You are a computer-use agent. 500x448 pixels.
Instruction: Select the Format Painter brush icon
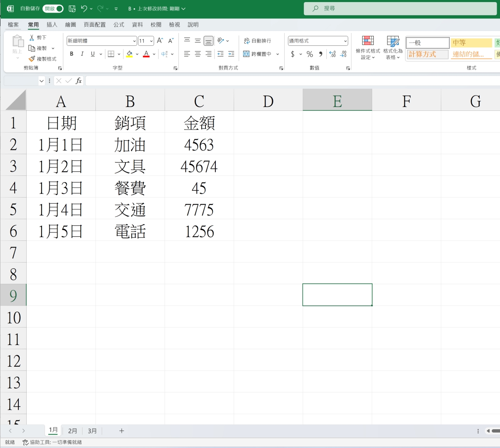[x=32, y=59]
